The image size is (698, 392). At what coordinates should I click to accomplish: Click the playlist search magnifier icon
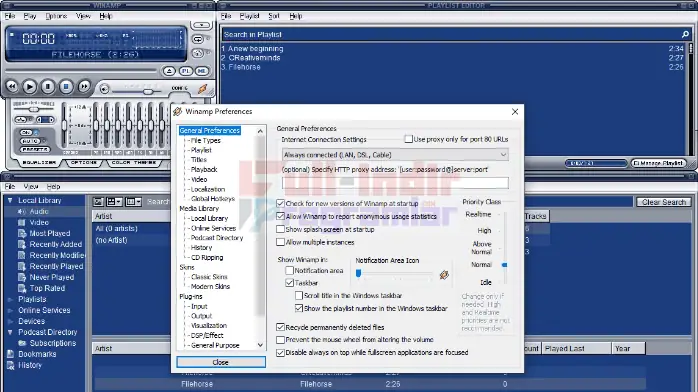(685, 34)
